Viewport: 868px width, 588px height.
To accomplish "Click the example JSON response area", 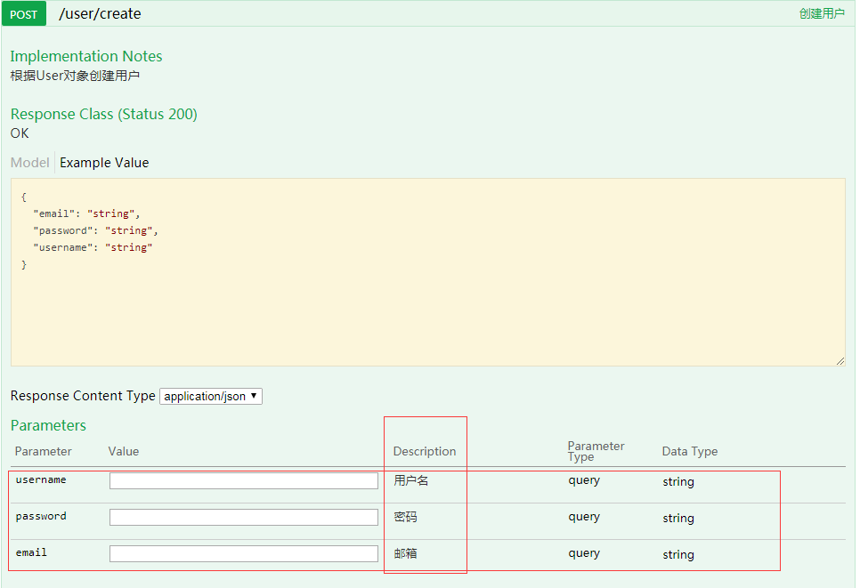I will pyautogui.click(x=427, y=267).
